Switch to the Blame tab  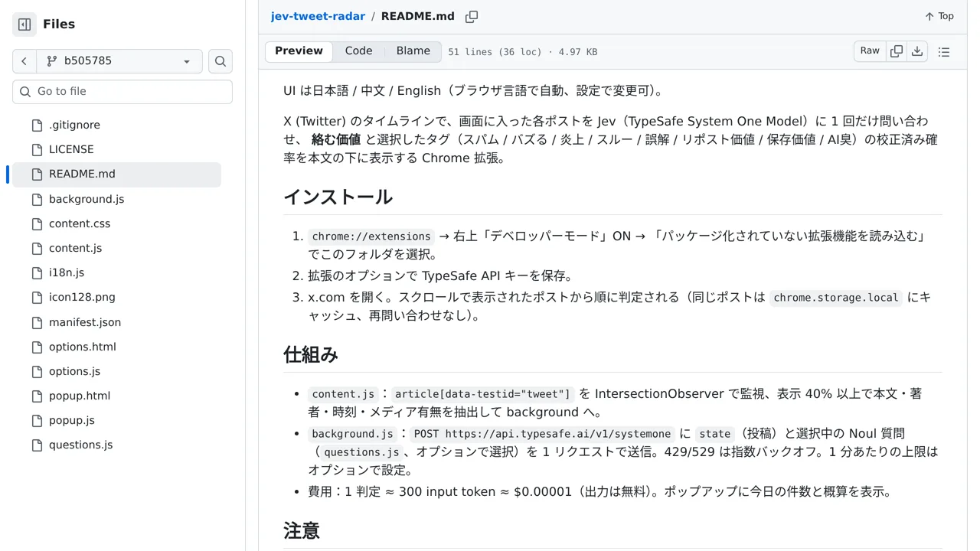pyautogui.click(x=413, y=51)
